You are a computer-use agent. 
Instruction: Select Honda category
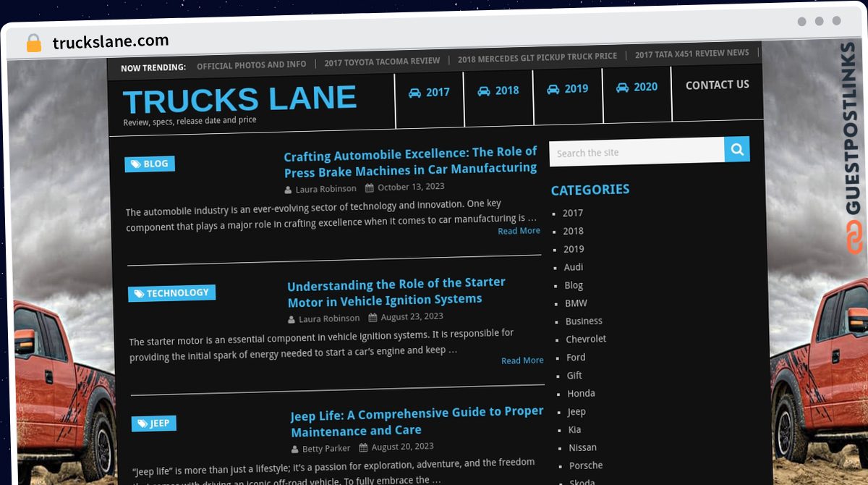point(581,393)
